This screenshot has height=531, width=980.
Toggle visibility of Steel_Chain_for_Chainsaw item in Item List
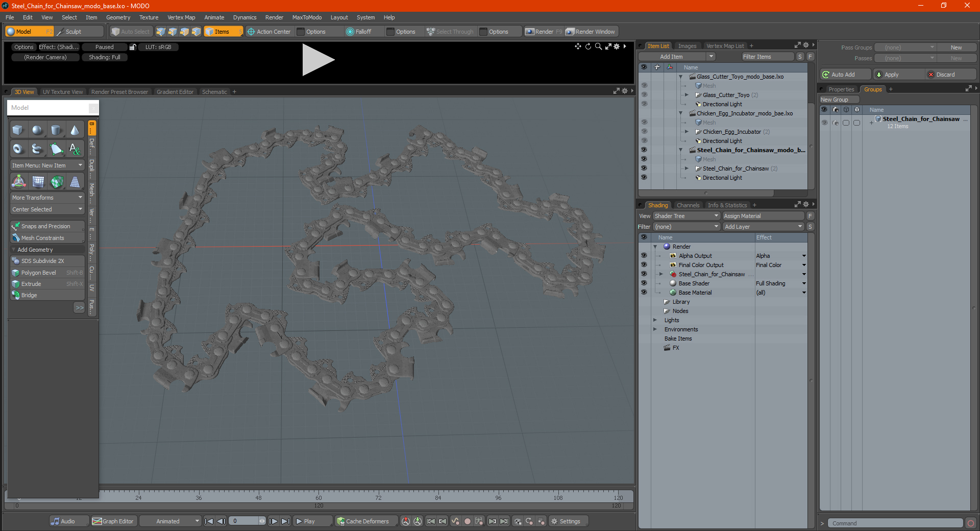click(x=644, y=168)
